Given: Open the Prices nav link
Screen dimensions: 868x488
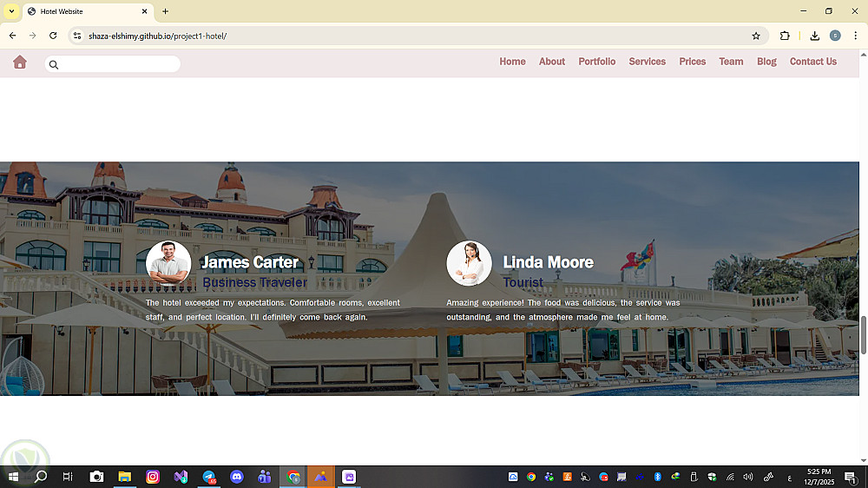Looking at the screenshot, I should (693, 62).
